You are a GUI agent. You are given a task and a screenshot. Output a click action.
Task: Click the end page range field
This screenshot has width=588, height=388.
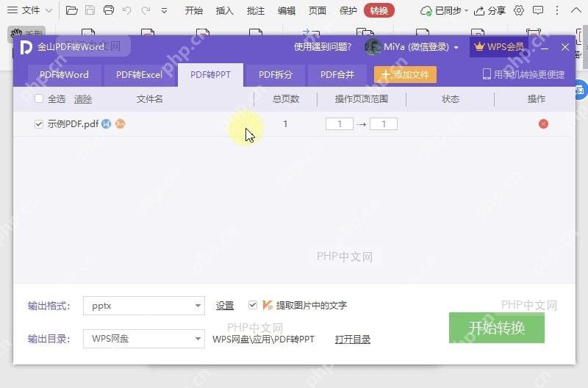(384, 123)
